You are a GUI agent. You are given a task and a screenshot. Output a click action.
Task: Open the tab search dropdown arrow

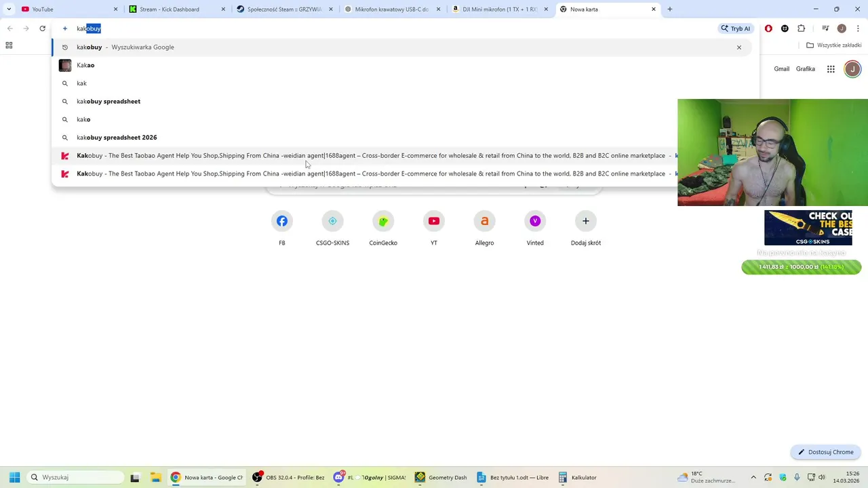pyautogui.click(x=9, y=9)
